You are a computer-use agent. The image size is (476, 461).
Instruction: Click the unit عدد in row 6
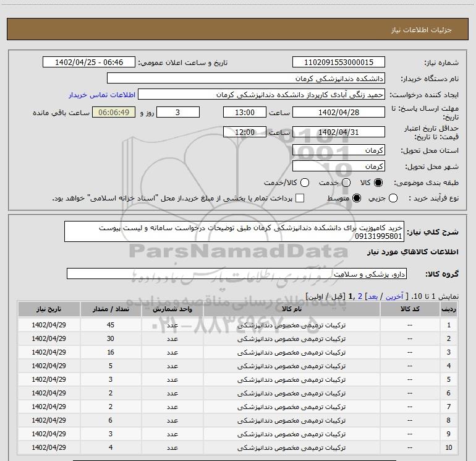172,393
